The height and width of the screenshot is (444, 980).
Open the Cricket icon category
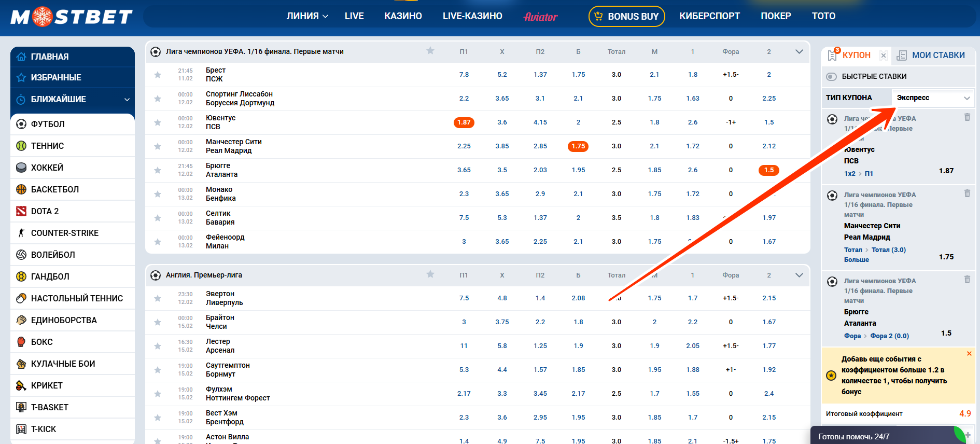point(21,385)
